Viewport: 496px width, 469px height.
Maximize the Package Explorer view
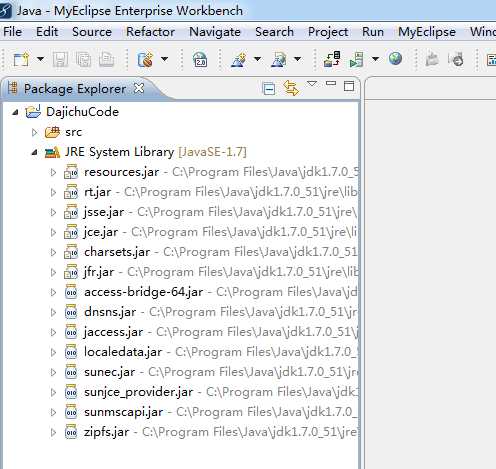pos(349,86)
